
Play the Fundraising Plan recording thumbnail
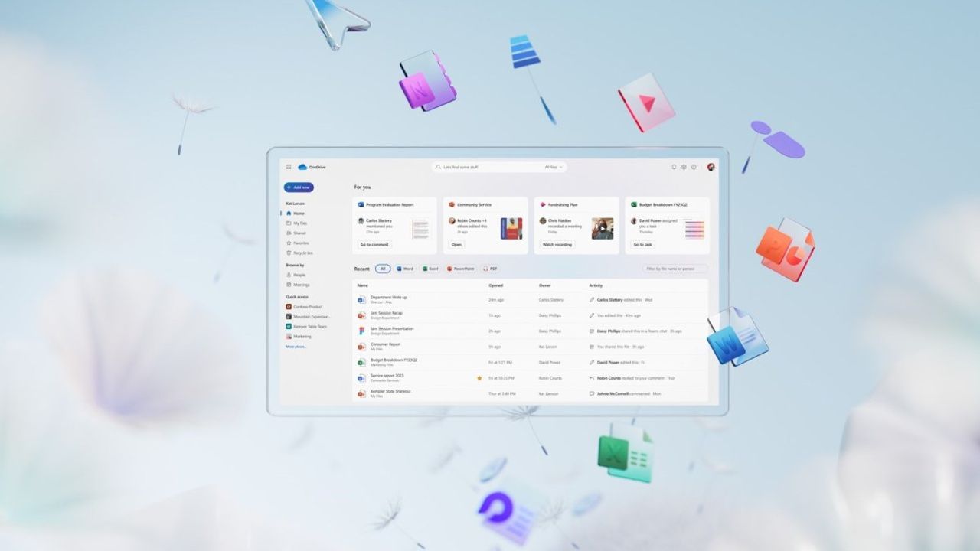(x=603, y=229)
